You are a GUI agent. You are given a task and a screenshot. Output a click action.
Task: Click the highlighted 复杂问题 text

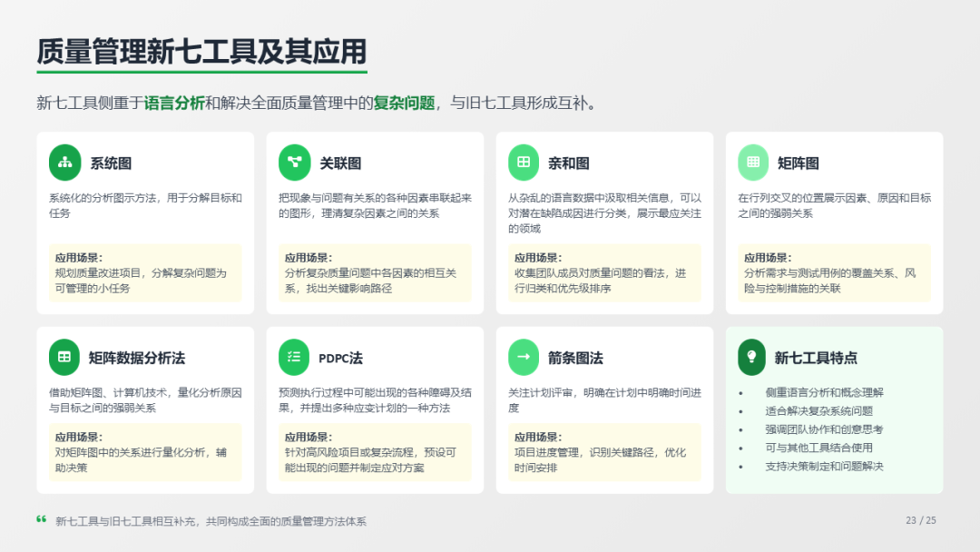[x=404, y=103]
